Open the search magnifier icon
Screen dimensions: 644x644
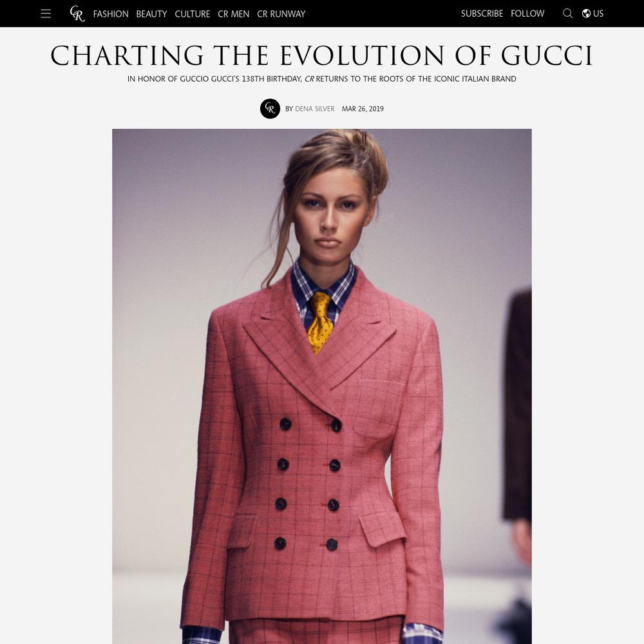[x=567, y=14]
